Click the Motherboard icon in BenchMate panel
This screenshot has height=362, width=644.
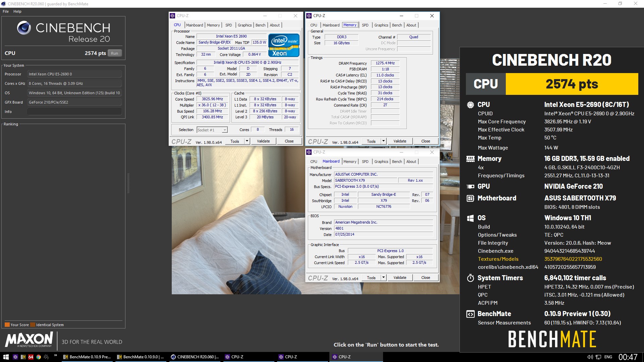tap(470, 198)
